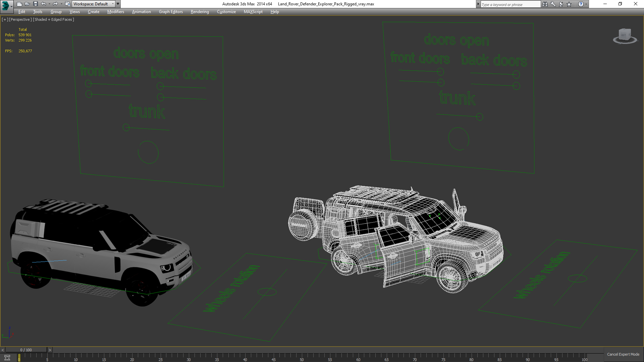Toggle the [+] viewport general label
The width and height of the screenshot is (644, 362).
coord(5,19)
